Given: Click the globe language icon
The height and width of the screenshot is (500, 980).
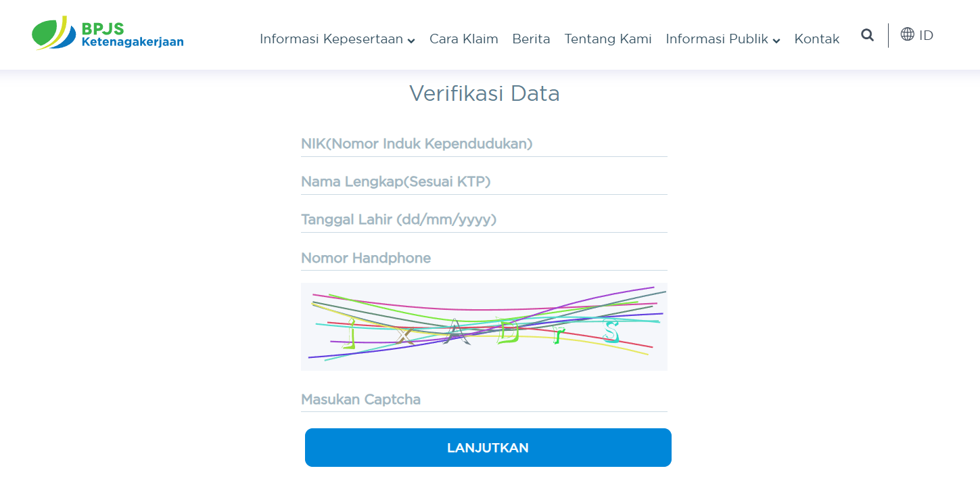Looking at the screenshot, I should click(907, 35).
